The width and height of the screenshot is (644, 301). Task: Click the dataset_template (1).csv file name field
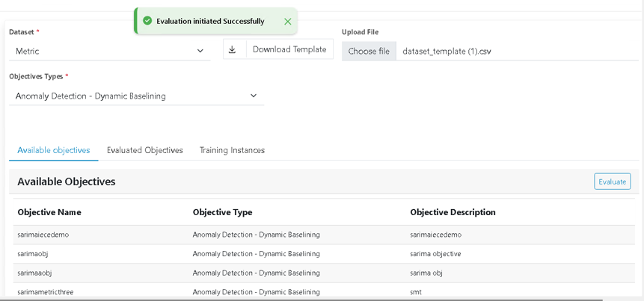point(517,52)
